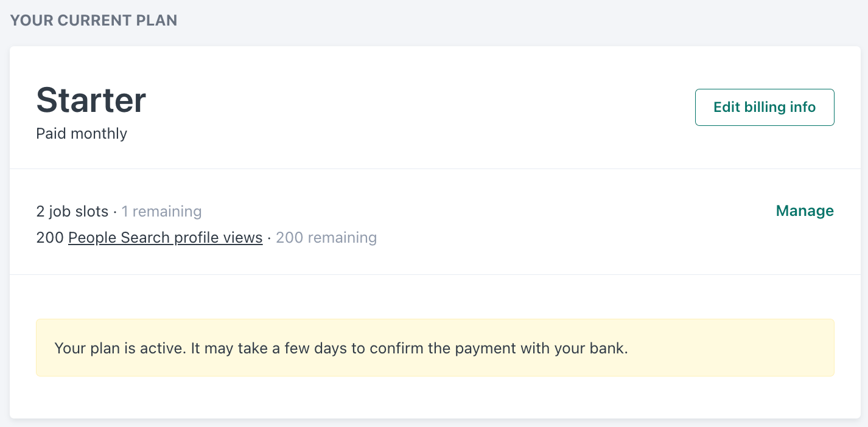This screenshot has width=868, height=427.
Task: Click the 'Your plan is active' sentence
Action: (x=119, y=349)
